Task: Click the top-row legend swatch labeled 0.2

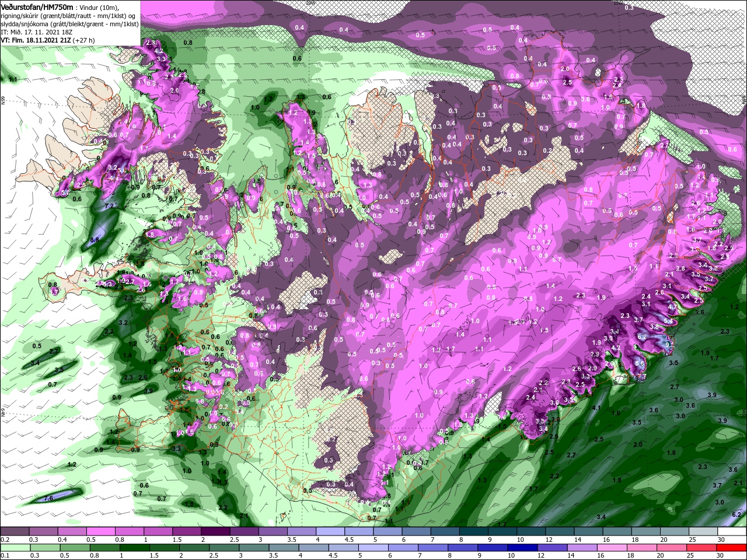Action: tap(15, 531)
